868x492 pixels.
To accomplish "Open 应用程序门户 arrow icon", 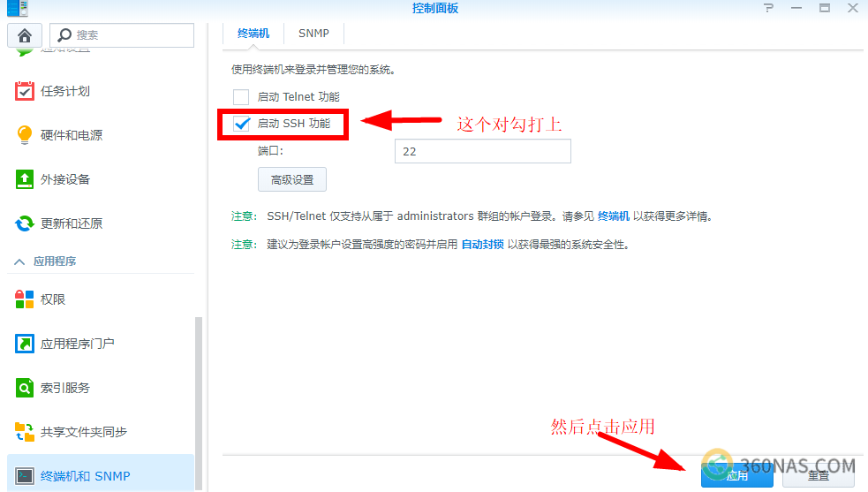I will pyautogui.click(x=25, y=344).
